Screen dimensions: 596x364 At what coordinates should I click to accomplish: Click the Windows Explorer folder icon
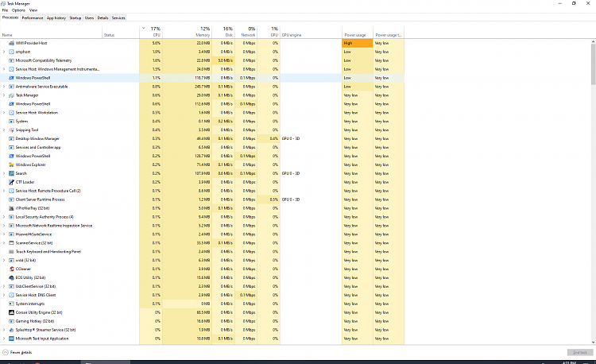(11, 165)
